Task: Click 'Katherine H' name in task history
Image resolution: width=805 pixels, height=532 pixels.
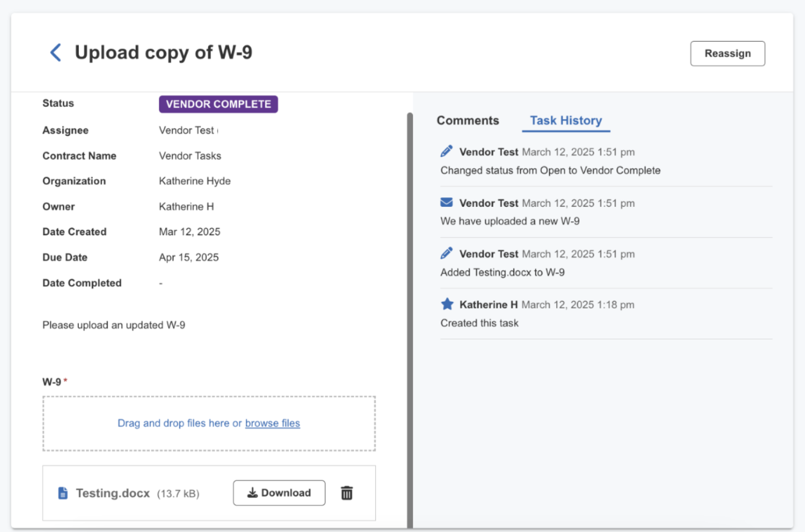Action: [489, 305]
